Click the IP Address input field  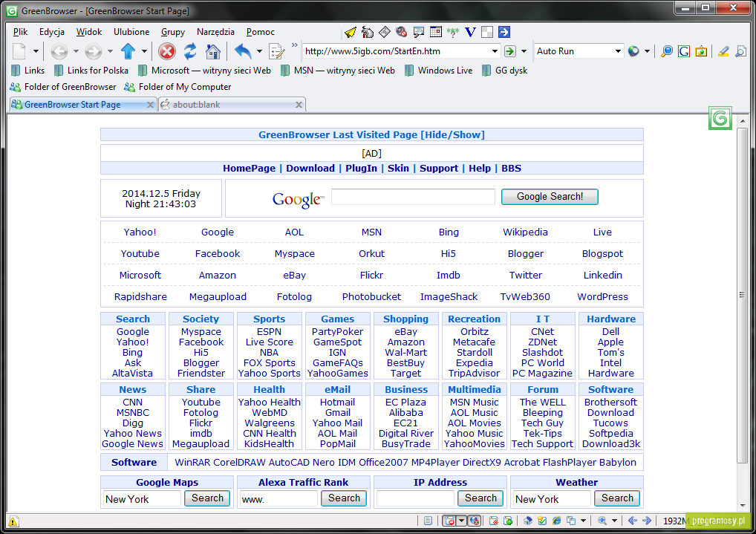pos(415,499)
